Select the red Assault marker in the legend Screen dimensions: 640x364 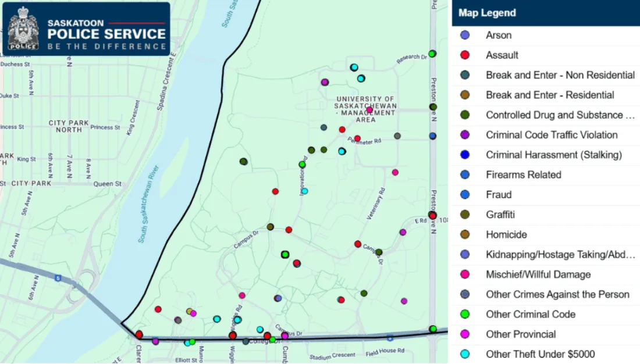[465, 55]
